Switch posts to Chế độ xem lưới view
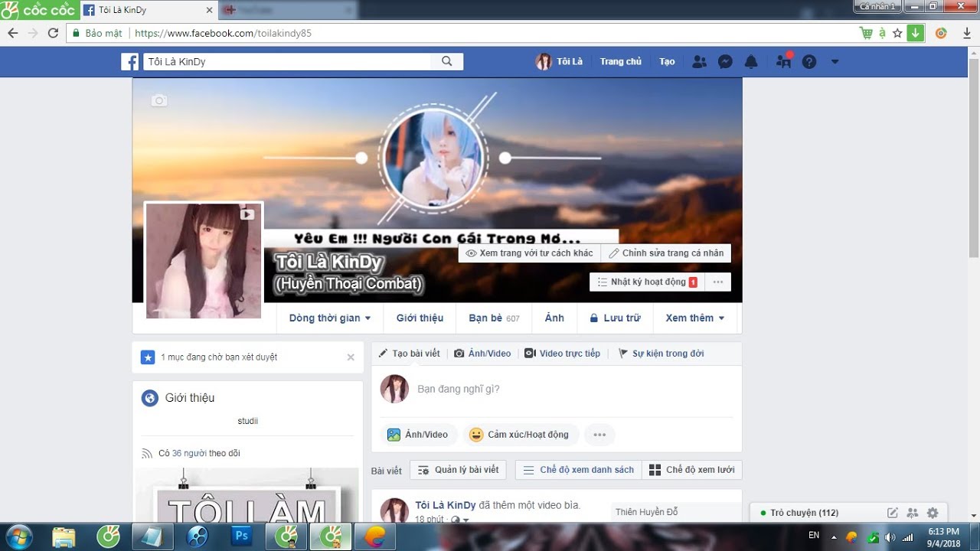 (x=692, y=469)
